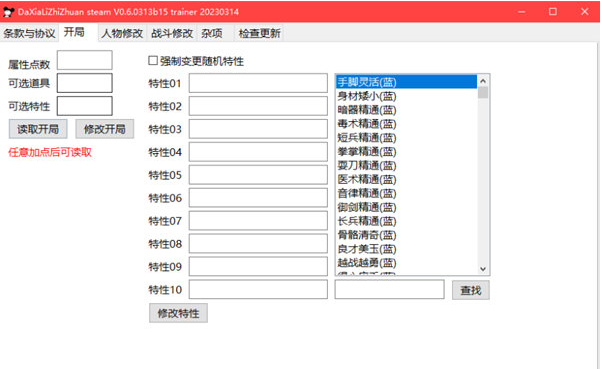Focus the 特性05 input field
The height and width of the screenshot is (369, 602).
(258, 175)
